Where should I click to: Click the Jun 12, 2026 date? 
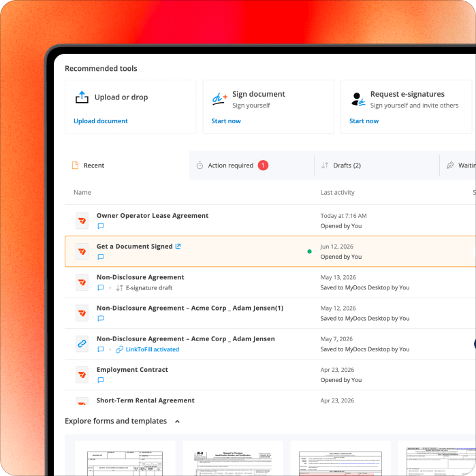click(x=336, y=247)
